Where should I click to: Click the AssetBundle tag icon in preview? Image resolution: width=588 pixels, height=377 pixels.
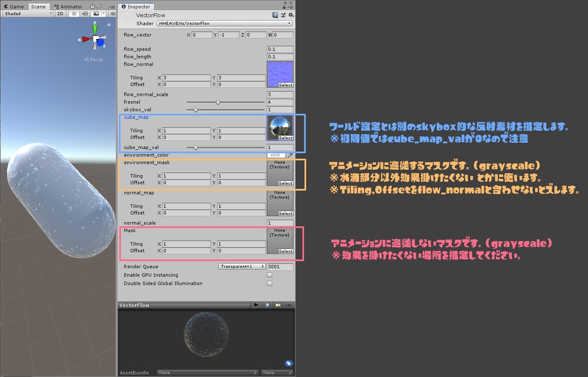(x=288, y=363)
